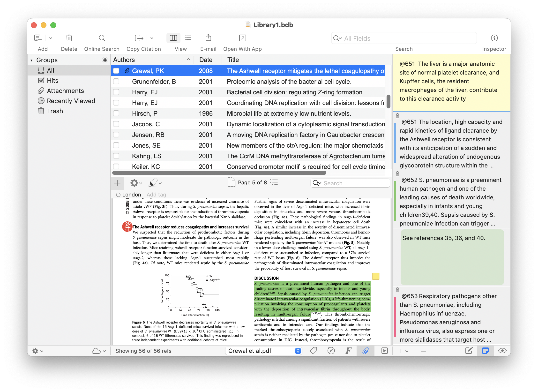Viewport: 538px width, 392px height.
Task: Open the Copy Citation dropdown arrow
Action: pyautogui.click(x=152, y=38)
